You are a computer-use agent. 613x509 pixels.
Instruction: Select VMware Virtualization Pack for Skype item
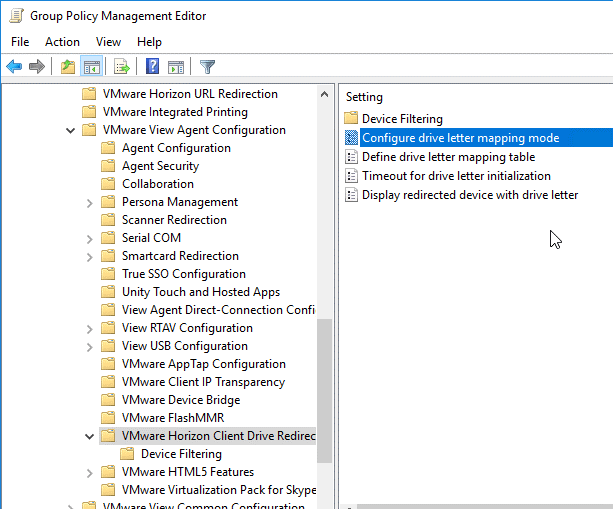pyautogui.click(x=219, y=489)
